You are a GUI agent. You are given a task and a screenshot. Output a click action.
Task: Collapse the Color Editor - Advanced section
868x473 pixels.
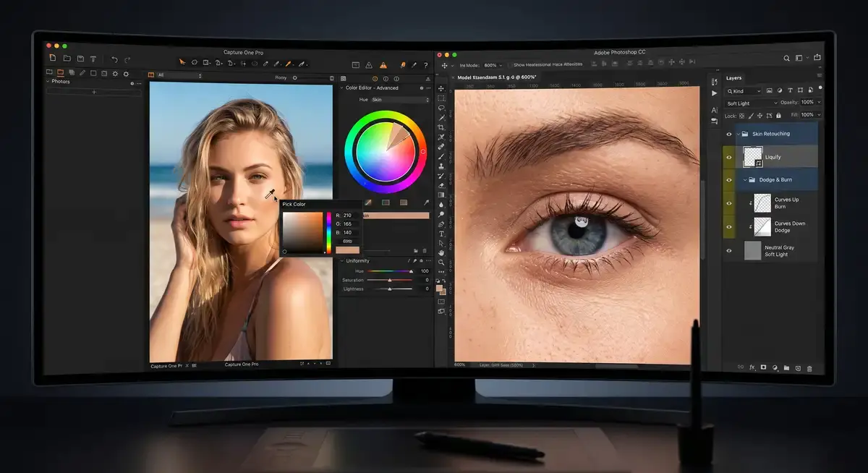(342, 88)
